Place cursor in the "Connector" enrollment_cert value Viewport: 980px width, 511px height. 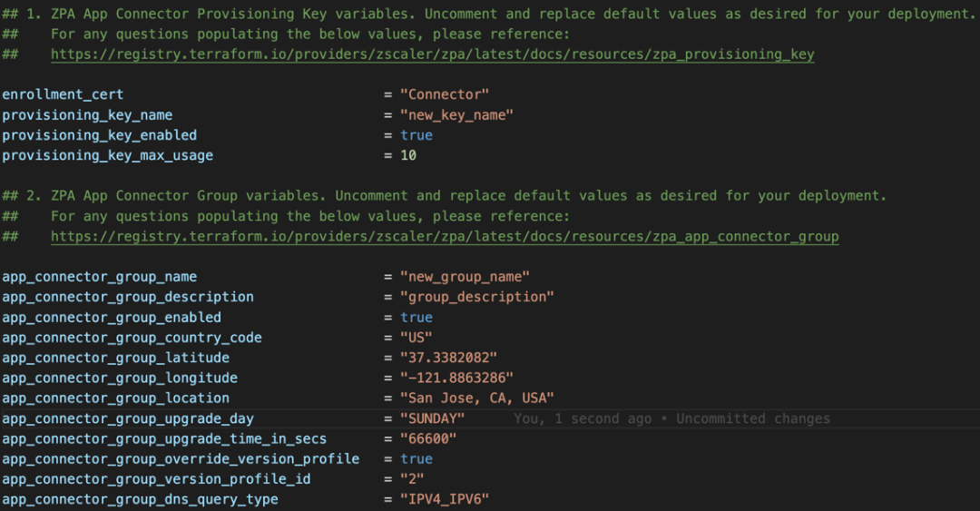coord(445,94)
